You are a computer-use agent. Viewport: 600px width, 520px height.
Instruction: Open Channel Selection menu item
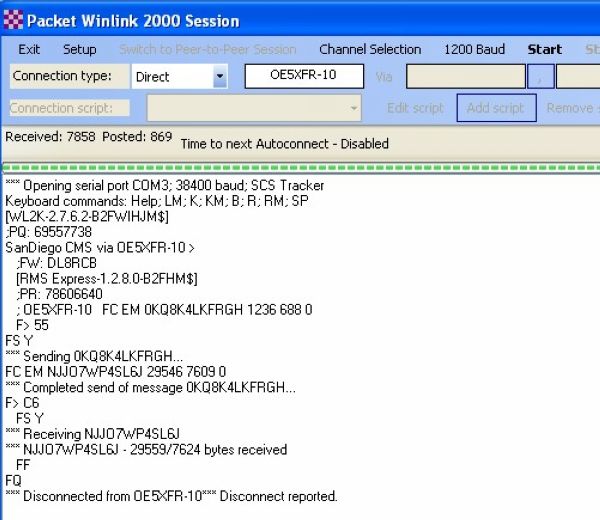370,49
